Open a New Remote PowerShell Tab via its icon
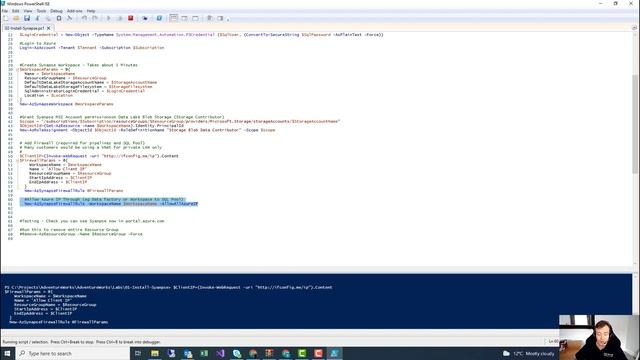This screenshot has width=640, height=360. pos(145,18)
